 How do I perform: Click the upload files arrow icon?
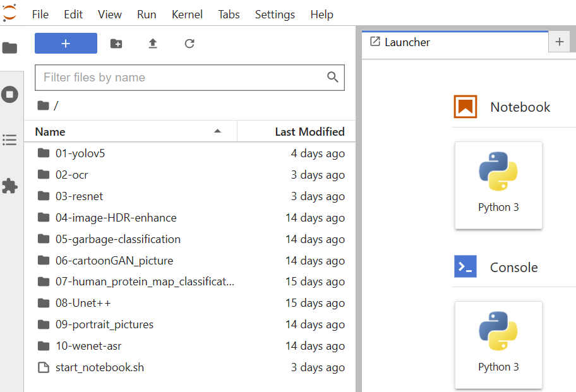[x=152, y=44]
